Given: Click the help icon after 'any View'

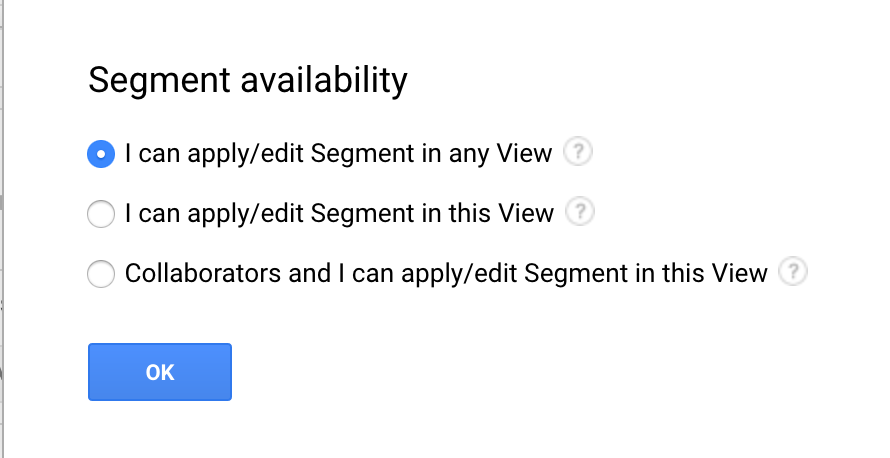Looking at the screenshot, I should [578, 152].
